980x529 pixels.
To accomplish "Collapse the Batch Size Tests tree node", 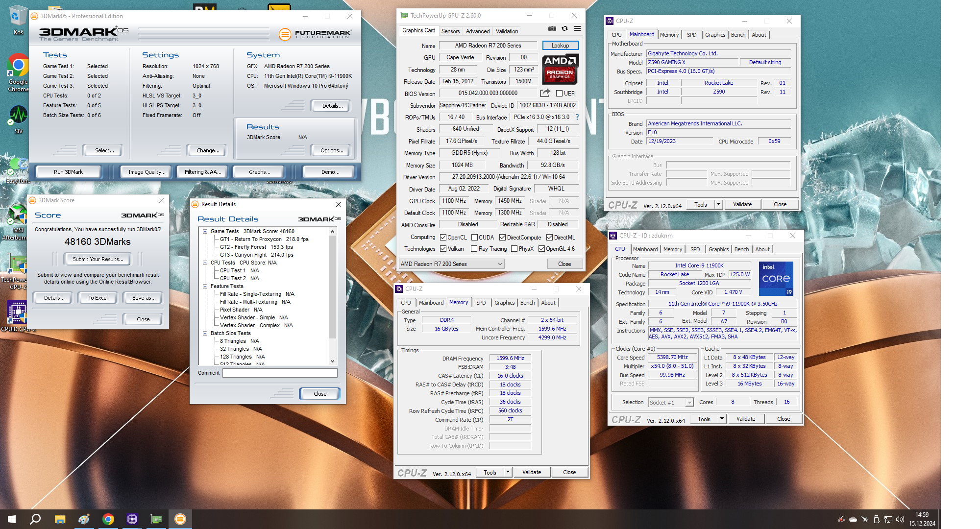I will [x=205, y=333].
